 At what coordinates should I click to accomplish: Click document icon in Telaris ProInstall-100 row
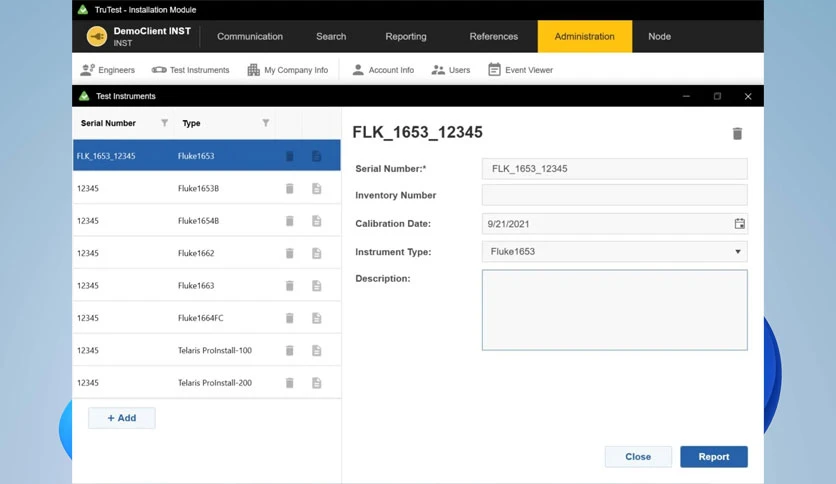317,350
